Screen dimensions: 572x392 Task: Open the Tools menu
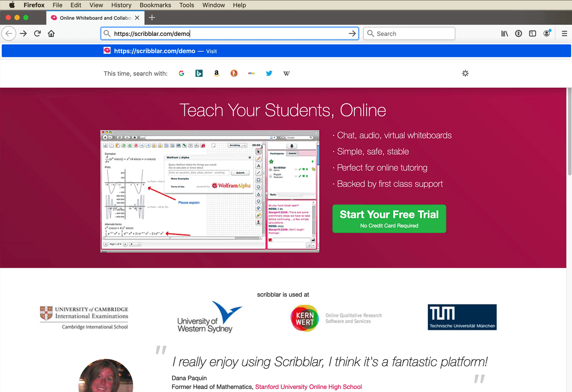pos(187,5)
